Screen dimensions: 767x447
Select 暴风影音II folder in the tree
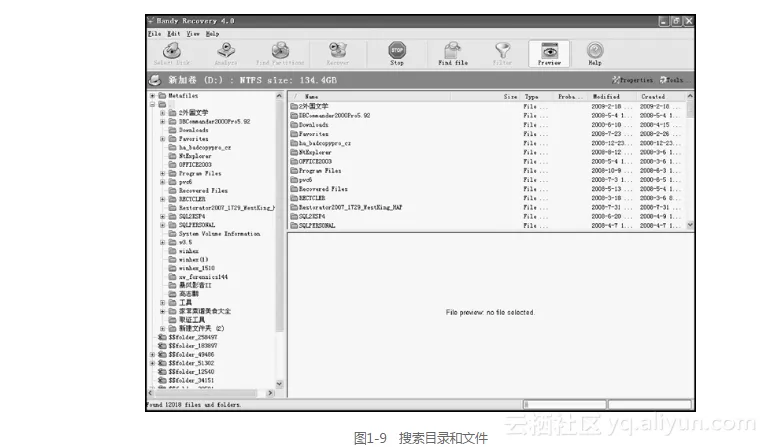point(195,285)
